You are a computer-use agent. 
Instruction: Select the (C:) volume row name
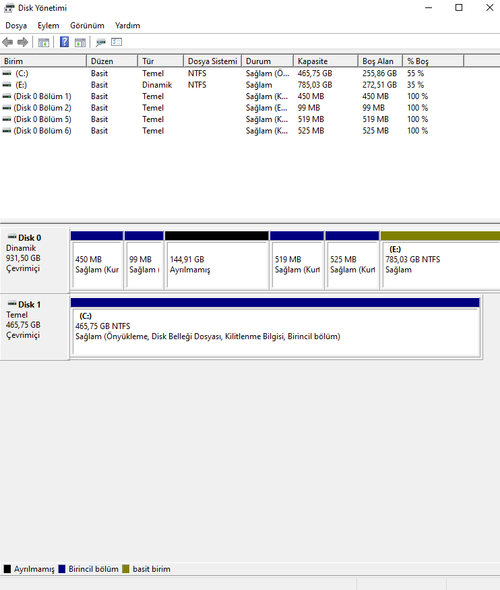pyautogui.click(x=22, y=73)
